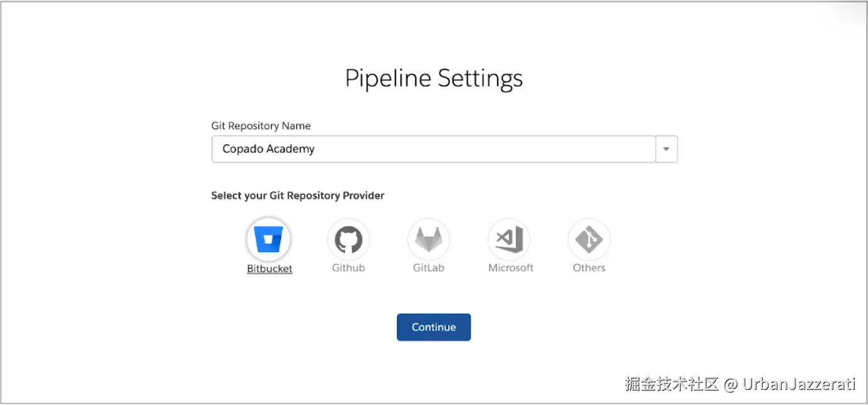Click the Select your Git Repository Provider label

tap(297, 196)
